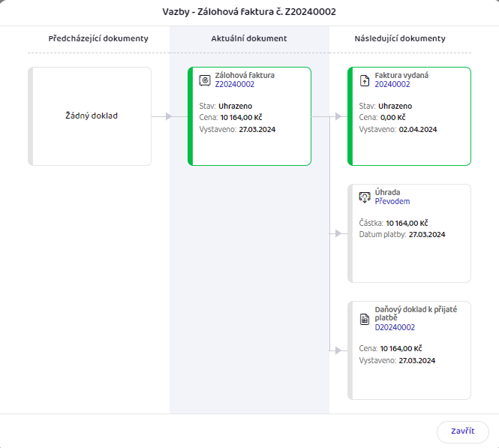
Task: Click the Předcházející dokumenty column header
Action: [98, 38]
